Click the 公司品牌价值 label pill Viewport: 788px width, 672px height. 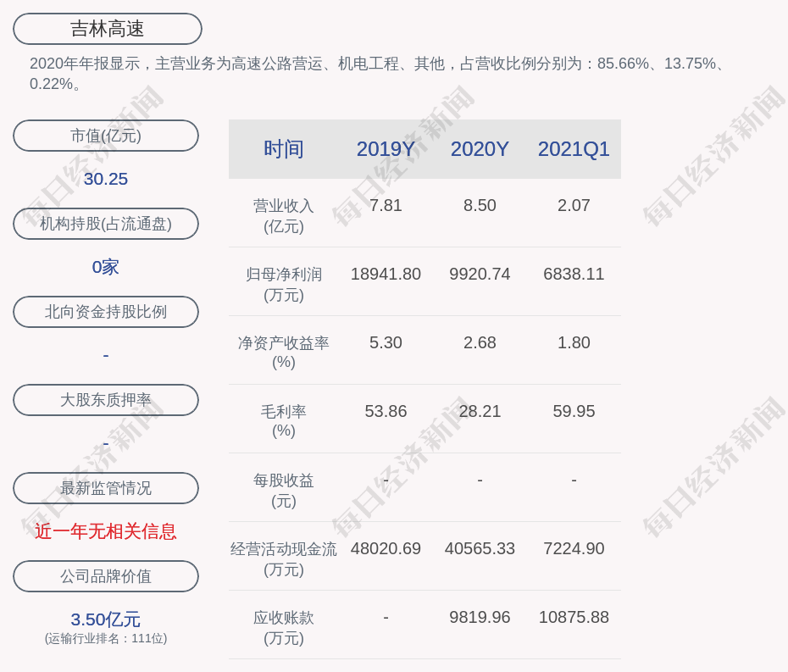(x=106, y=576)
